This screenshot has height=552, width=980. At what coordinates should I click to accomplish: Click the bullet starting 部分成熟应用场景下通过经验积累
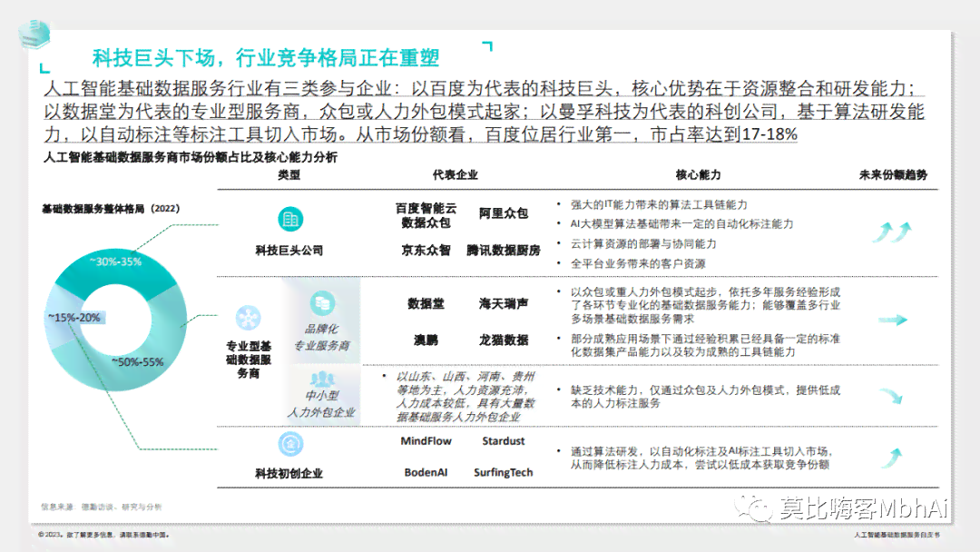[x=705, y=345]
